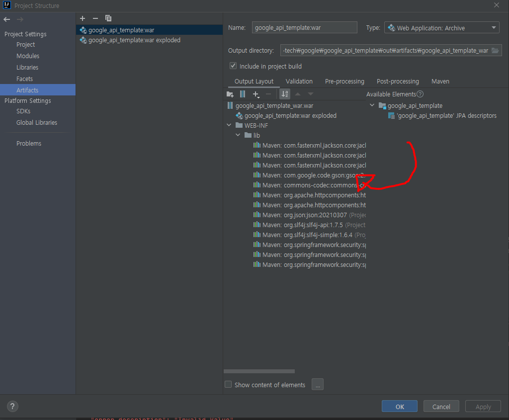The height and width of the screenshot is (420, 509).
Task: Open Global Libraries settings
Action: pos(38,123)
